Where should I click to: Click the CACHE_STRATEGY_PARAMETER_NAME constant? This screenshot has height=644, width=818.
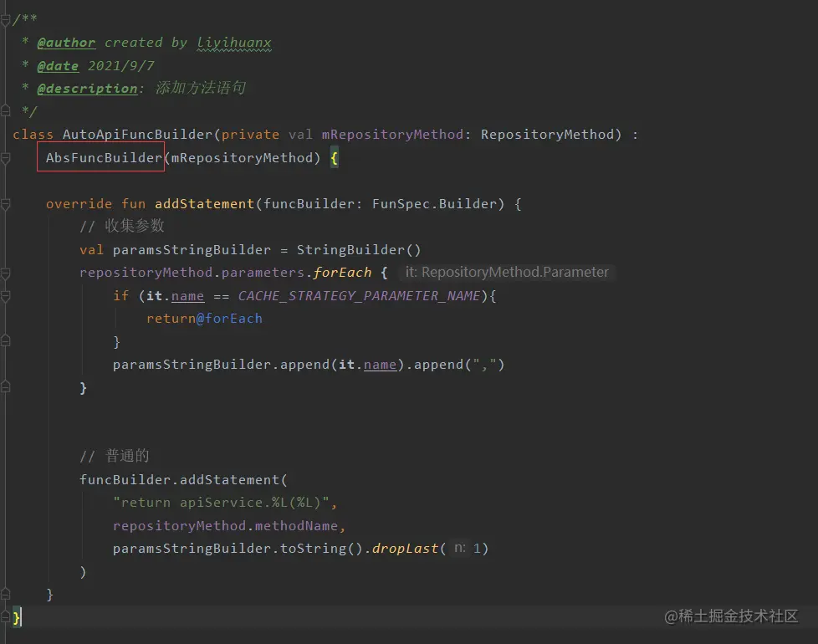click(359, 296)
